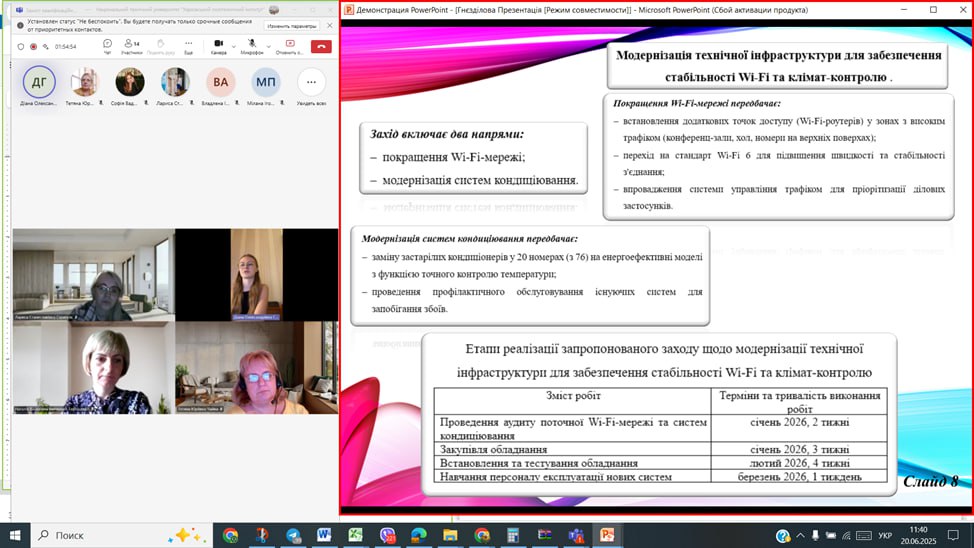Show hidden system tray icons chevron

tap(802, 536)
